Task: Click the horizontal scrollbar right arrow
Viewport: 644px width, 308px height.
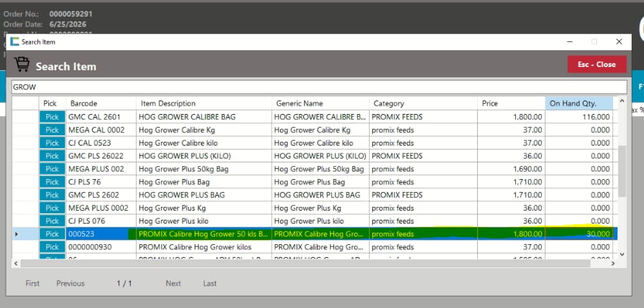Action: (613, 264)
